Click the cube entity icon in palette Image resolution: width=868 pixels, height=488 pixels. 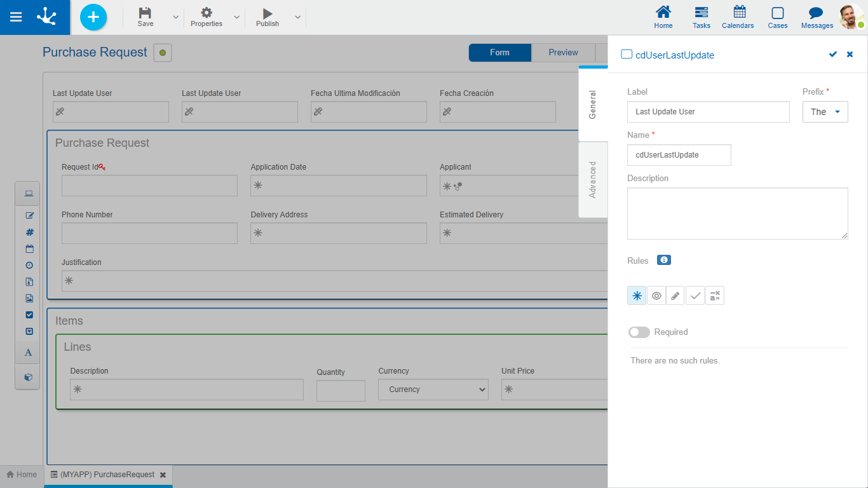29,377
